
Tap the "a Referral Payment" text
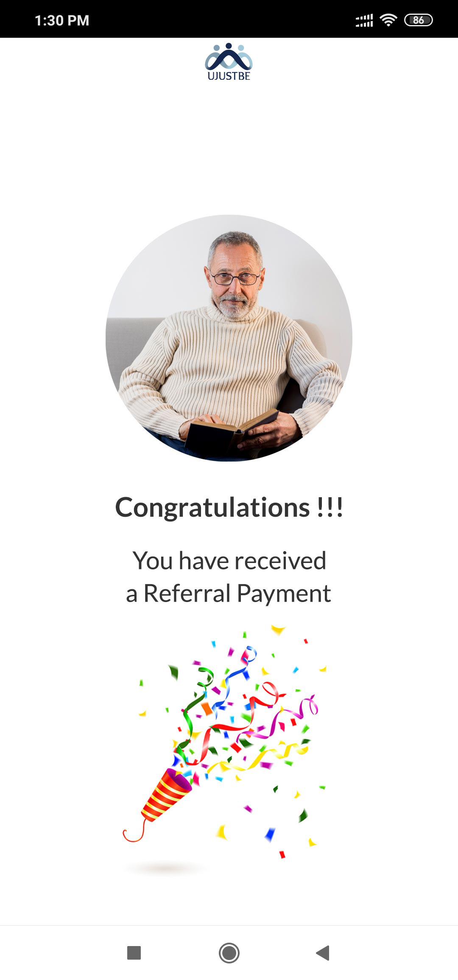[228, 593]
